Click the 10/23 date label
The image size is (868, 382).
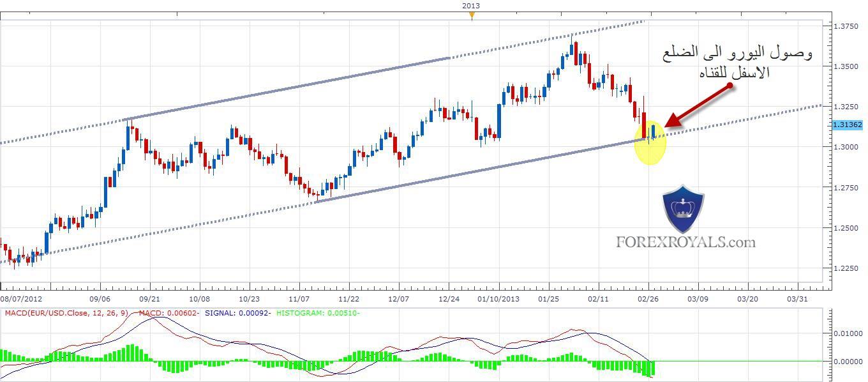click(x=249, y=298)
